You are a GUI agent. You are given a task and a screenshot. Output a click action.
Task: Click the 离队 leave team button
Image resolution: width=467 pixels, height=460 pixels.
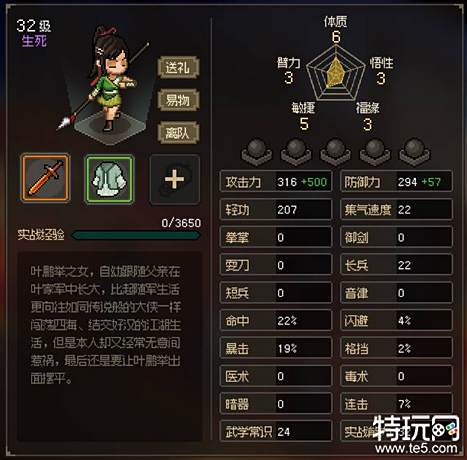(x=178, y=133)
